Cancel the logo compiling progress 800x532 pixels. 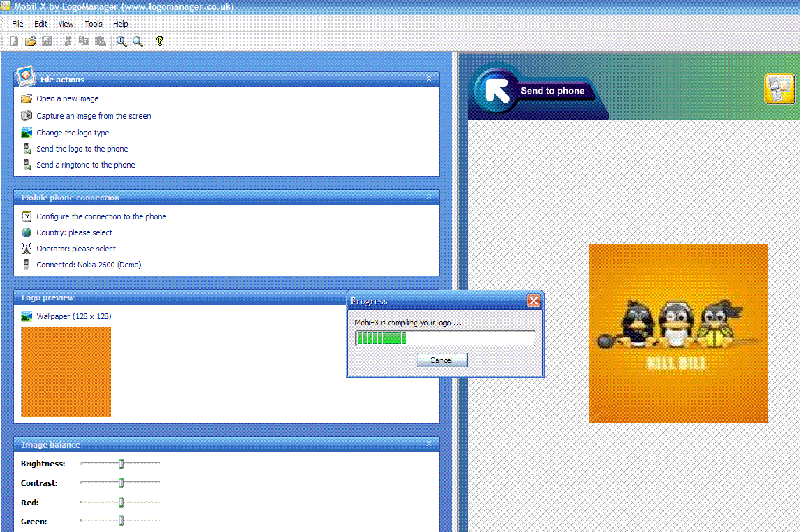(x=441, y=360)
